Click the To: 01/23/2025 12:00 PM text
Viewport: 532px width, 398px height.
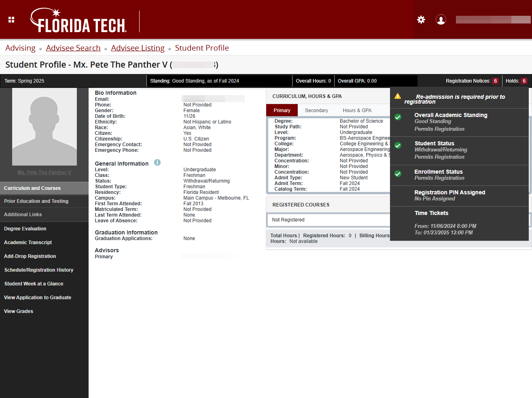pos(443,232)
